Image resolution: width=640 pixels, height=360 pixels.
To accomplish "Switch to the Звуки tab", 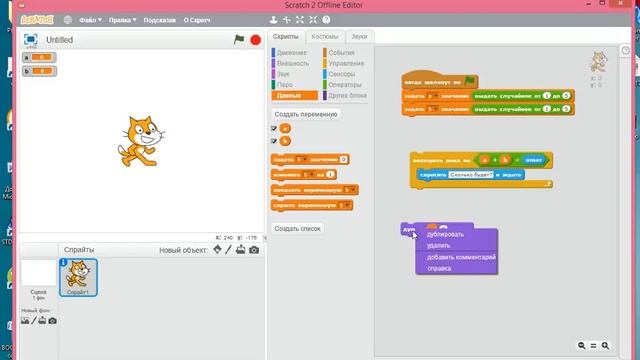I will [360, 36].
